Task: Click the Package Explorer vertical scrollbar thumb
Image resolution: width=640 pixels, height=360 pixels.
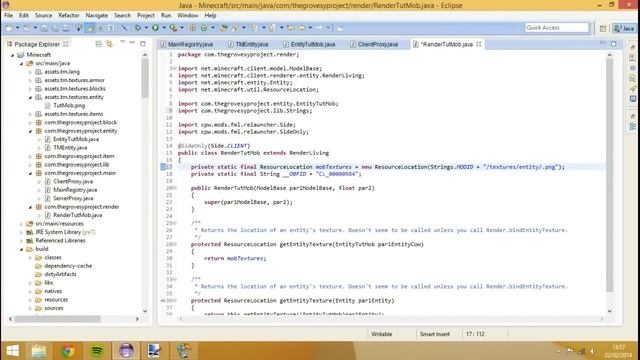Action: click(x=145, y=78)
